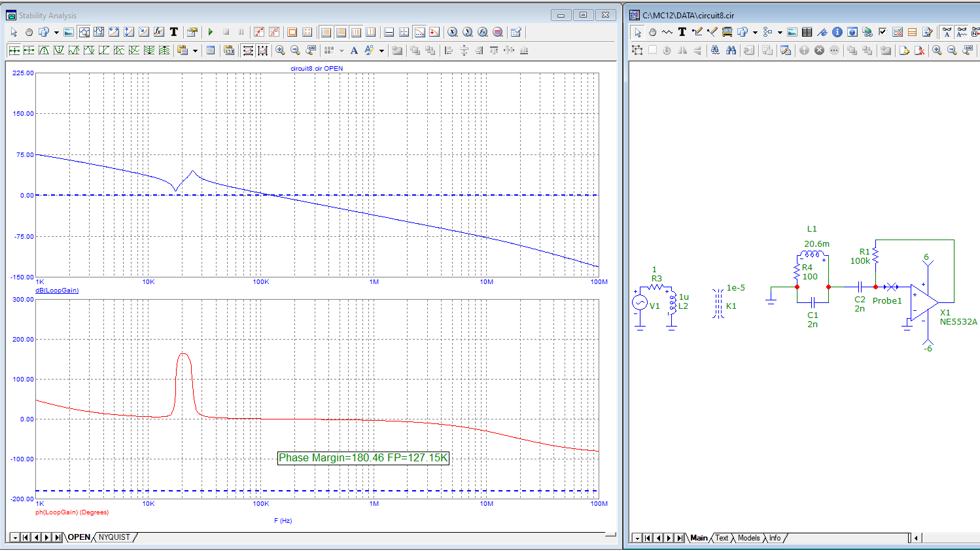The height and width of the screenshot is (551, 980).
Task: Open the page-list dropdown in the plot tab bar
Action: (15, 537)
